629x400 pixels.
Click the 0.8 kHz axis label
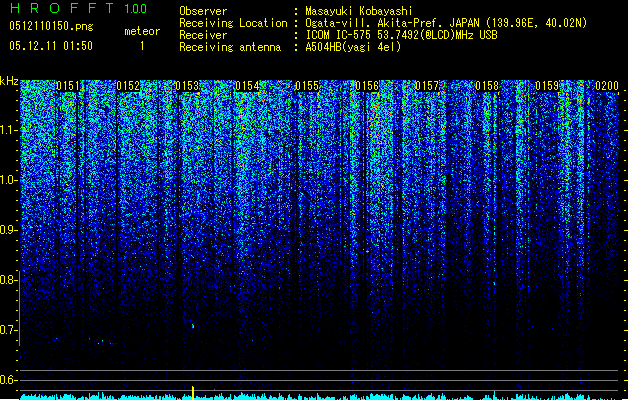9,280
